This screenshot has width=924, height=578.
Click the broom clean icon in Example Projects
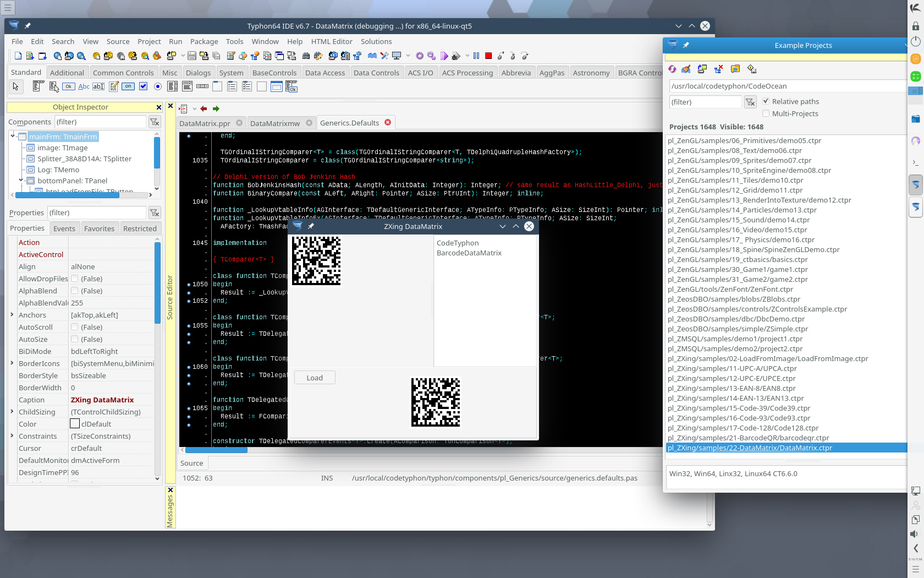(x=686, y=69)
